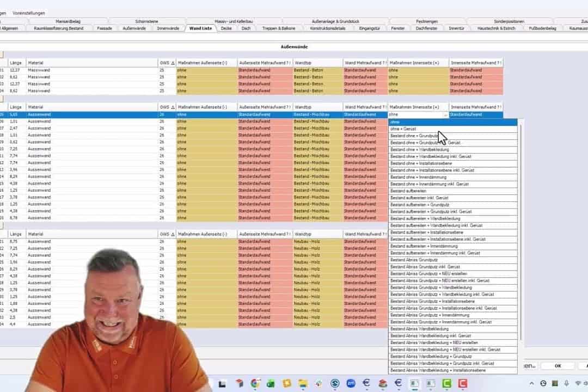Screen dimensions: 588x392
Task: Click the microphone icon in system tray
Action: (566, 383)
